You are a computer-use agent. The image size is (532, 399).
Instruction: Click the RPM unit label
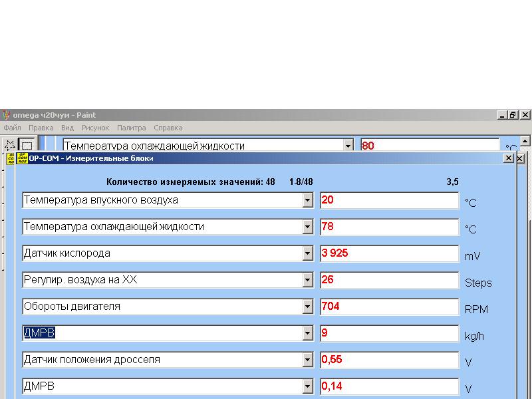tap(476, 309)
